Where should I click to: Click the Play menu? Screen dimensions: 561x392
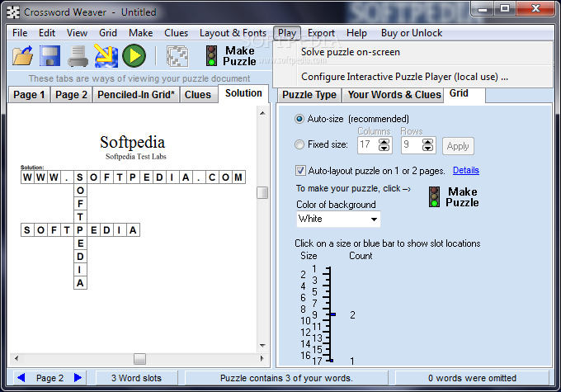pyautogui.click(x=287, y=33)
